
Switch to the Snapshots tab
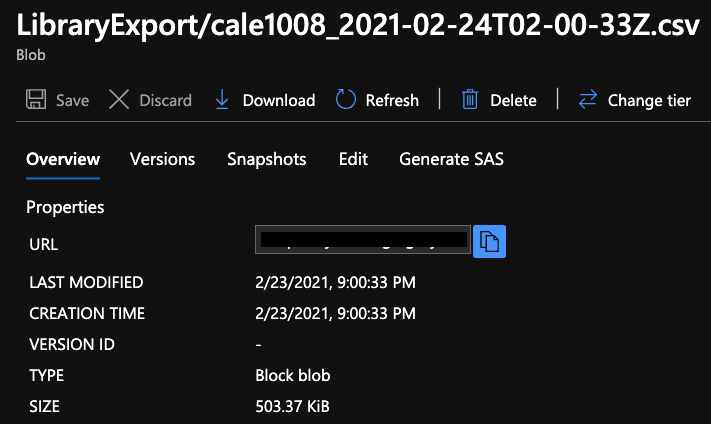click(267, 159)
